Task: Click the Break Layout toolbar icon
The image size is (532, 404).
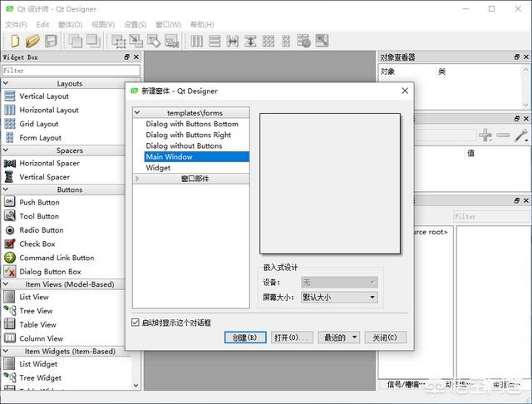Action: 303,41
